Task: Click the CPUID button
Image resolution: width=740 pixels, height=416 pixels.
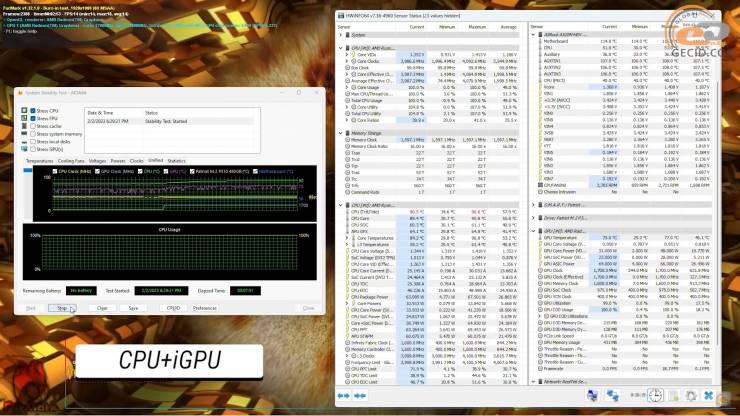Action: tap(173, 308)
